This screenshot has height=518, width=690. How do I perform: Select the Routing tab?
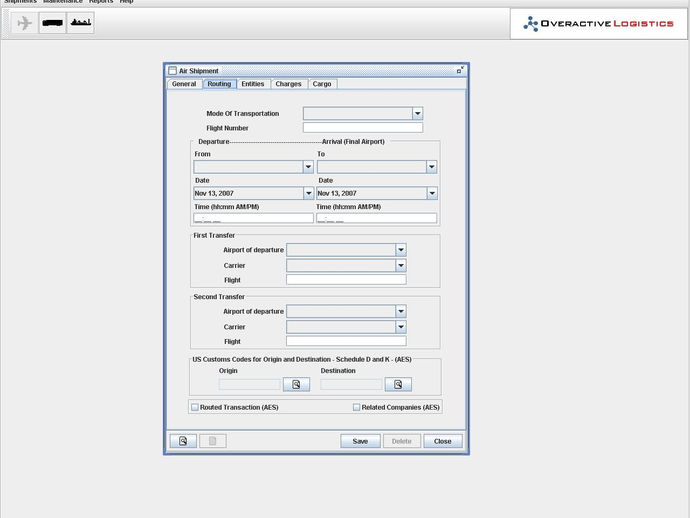tap(219, 84)
